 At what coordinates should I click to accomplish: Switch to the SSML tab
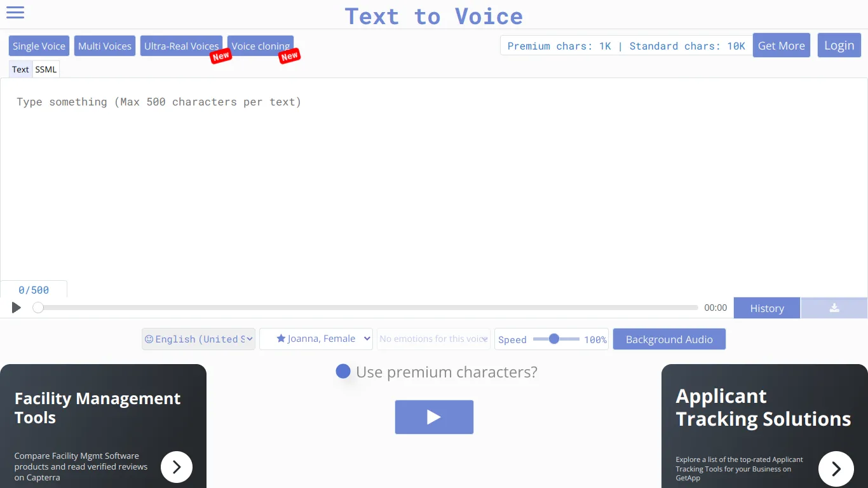click(x=45, y=69)
